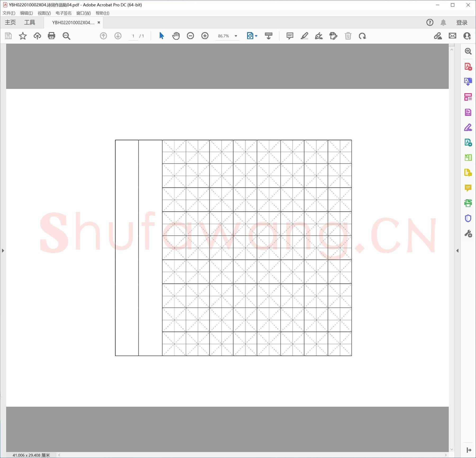The height and width of the screenshot is (458, 476).
Task: Open Edit PDF purple sidebar tool
Action: (468, 112)
